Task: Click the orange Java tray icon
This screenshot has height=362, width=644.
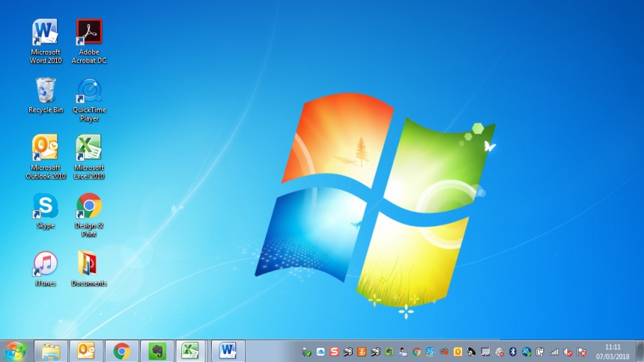Action: [362, 352]
